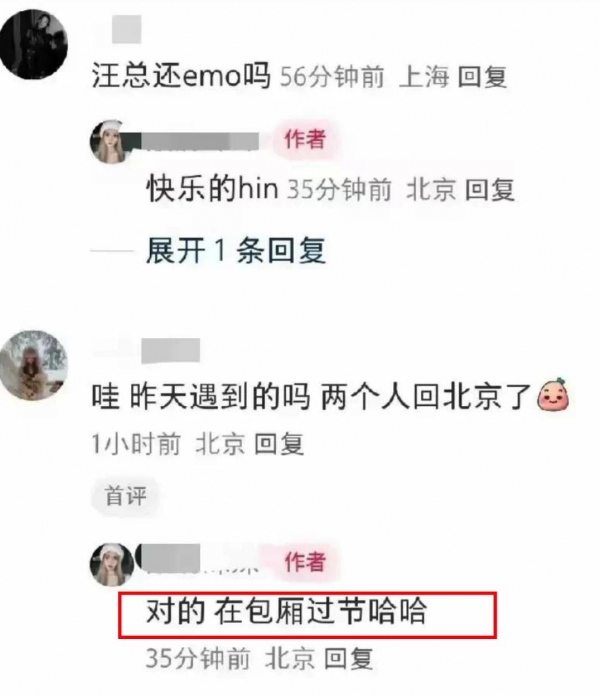The height and width of the screenshot is (696, 600).
Task: Reply to the 两个人回北京了 comment
Action: point(279,444)
